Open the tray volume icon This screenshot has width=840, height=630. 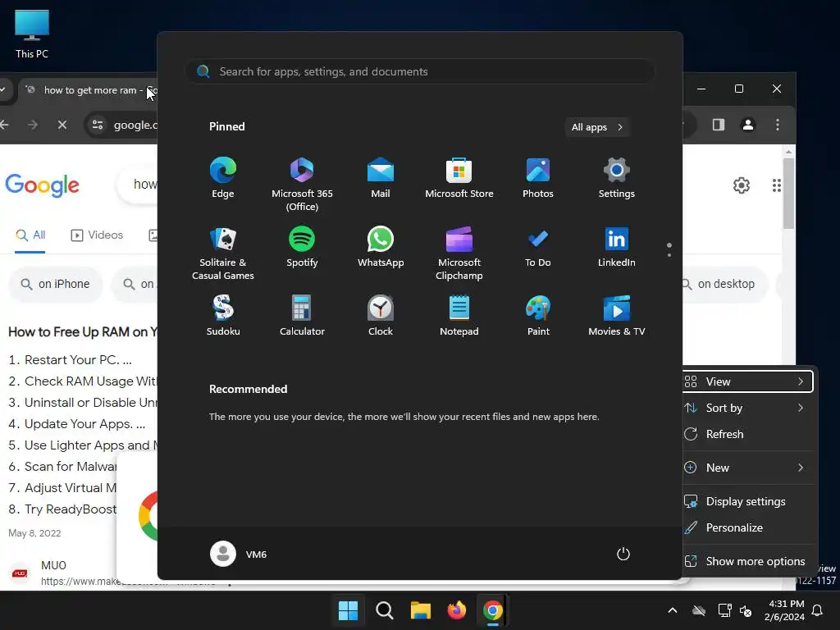[x=746, y=610]
